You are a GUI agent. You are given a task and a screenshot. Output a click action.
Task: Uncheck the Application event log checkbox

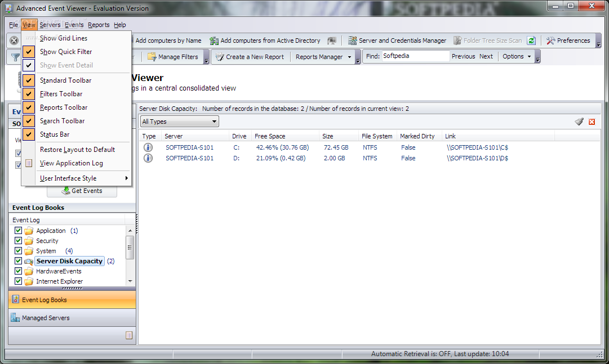point(18,231)
